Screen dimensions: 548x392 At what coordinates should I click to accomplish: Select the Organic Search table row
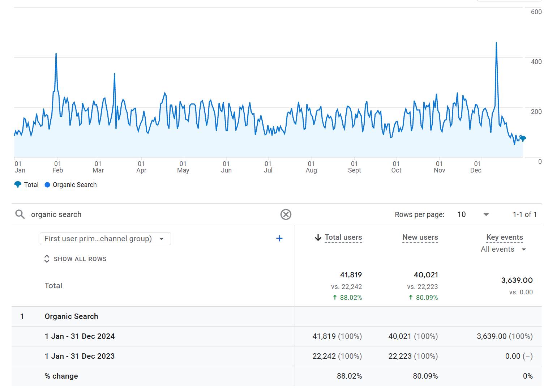point(72,316)
